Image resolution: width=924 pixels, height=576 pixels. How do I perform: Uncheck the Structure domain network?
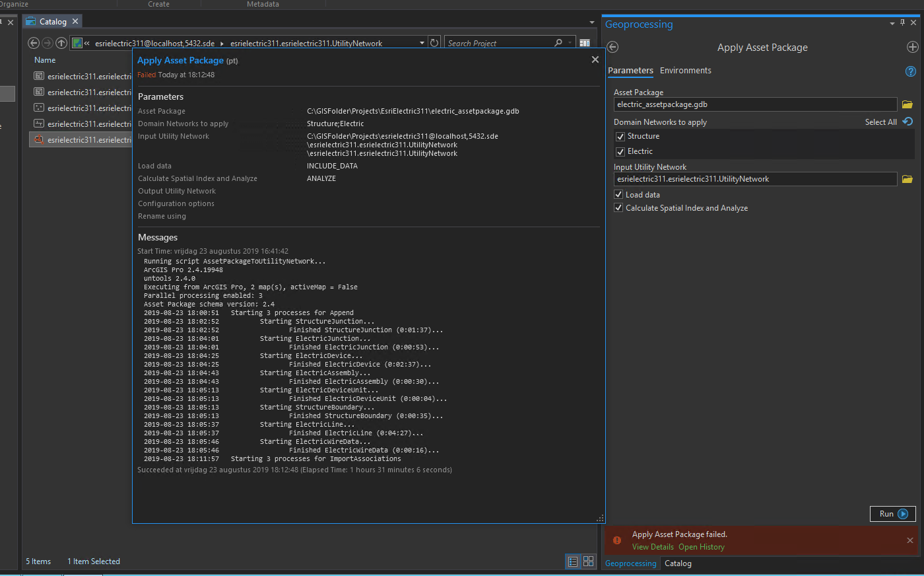(x=620, y=137)
